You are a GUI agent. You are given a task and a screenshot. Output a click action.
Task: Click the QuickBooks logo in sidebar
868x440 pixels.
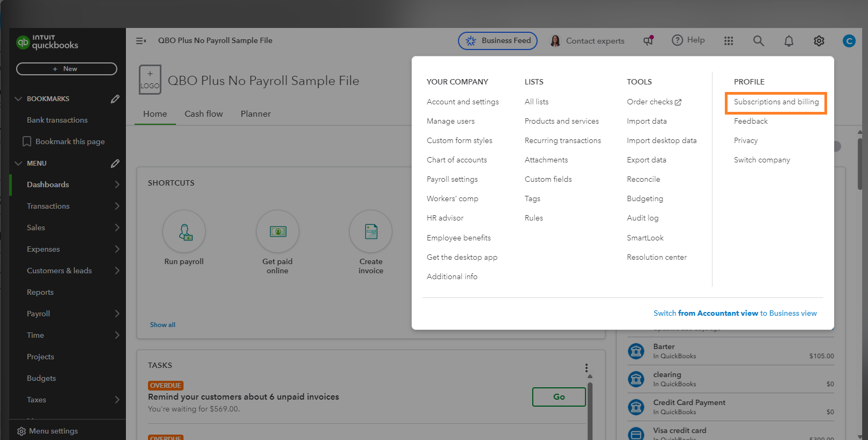click(x=47, y=42)
